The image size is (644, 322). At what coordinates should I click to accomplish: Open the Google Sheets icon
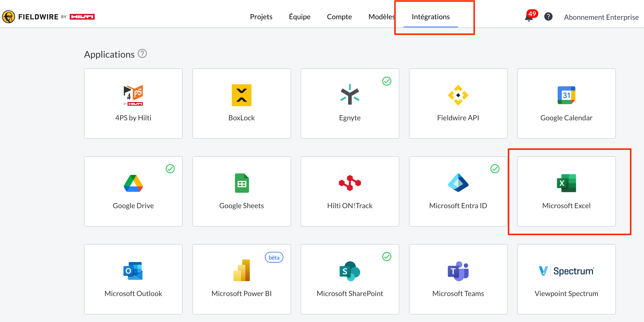[242, 183]
